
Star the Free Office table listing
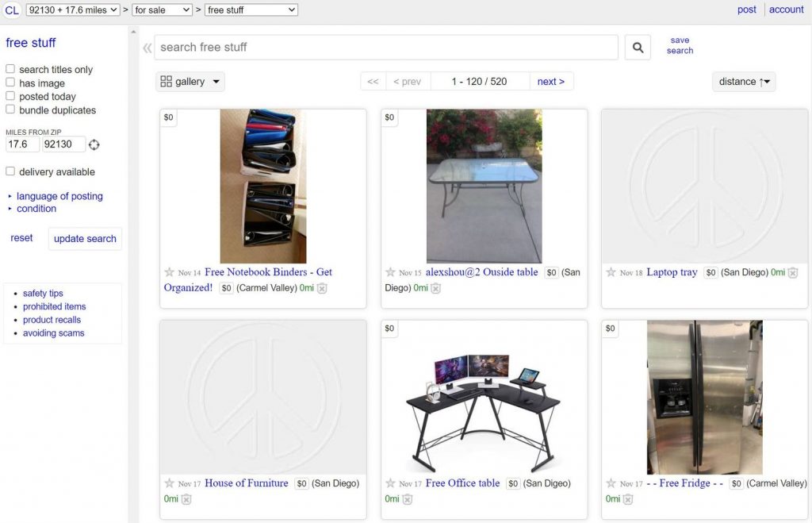pyautogui.click(x=390, y=483)
